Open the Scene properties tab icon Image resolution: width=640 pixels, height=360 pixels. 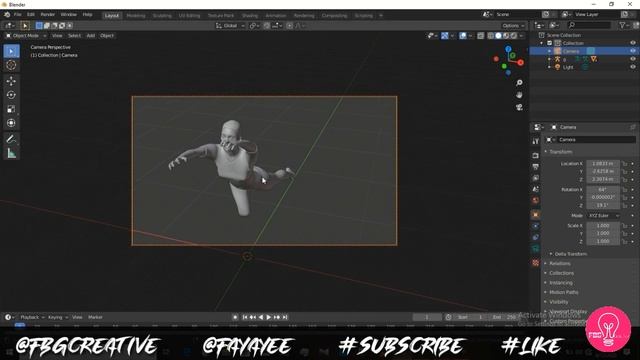point(536,189)
